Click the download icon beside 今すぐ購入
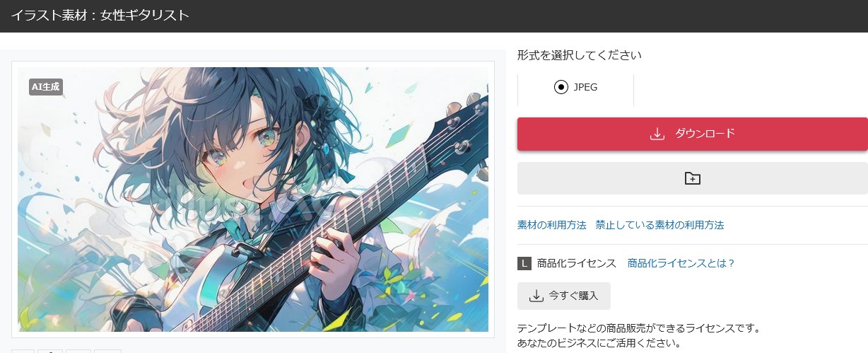 pyautogui.click(x=536, y=296)
